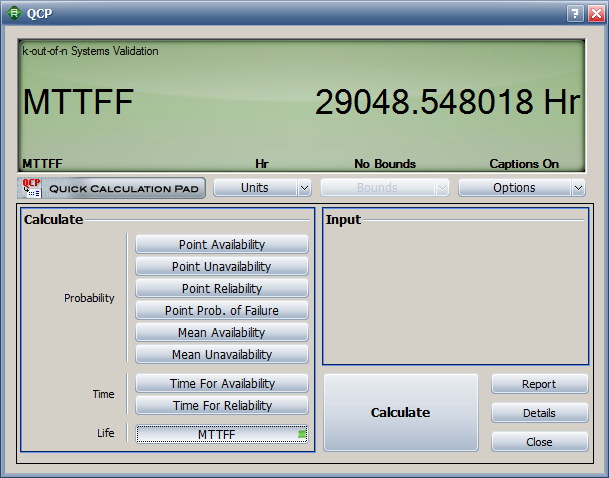Select Mean Unavailability calculation
This screenshot has height=478, width=609.
pos(222,354)
